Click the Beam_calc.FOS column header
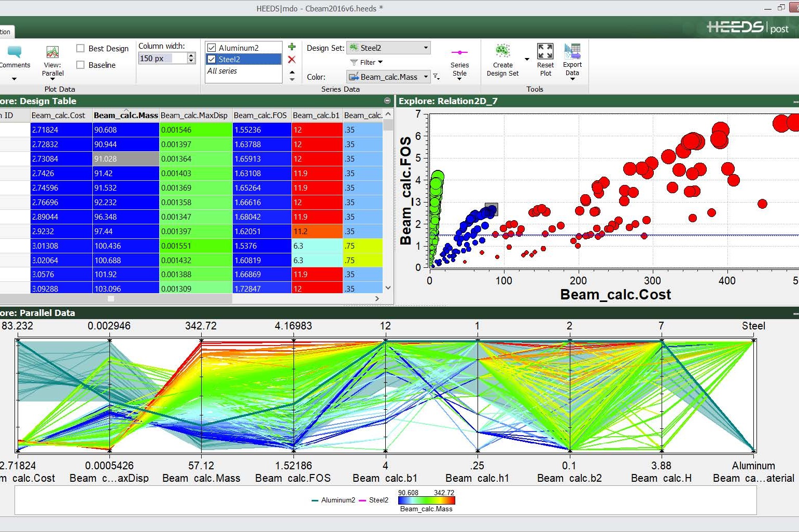Viewport: 799px width, 532px height. pos(261,115)
